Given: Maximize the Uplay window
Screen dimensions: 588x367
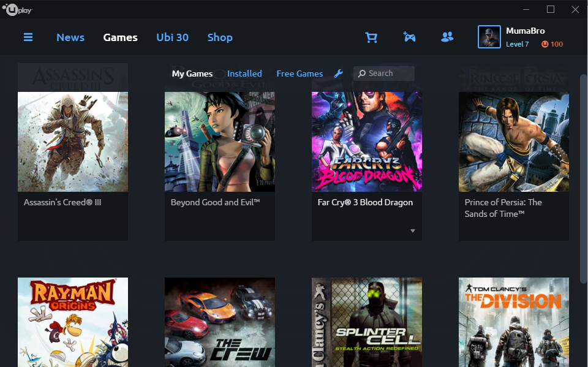Looking at the screenshot, I should pos(551,9).
